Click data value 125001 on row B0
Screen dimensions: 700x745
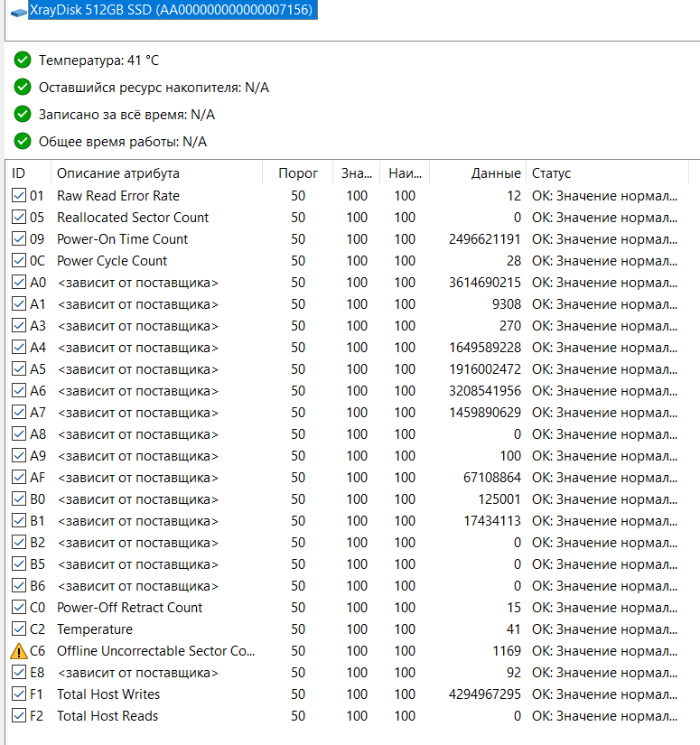click(x=499, y=499)
